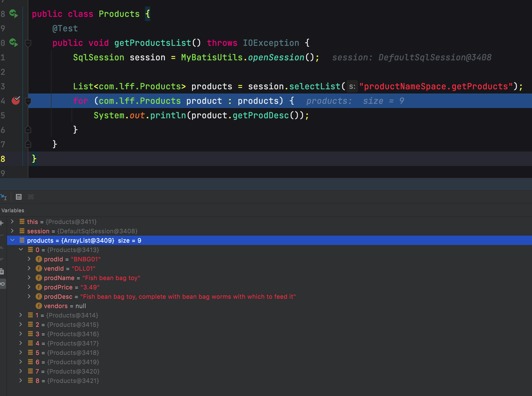Remove the breakpoint on the for loop line

click(x=16, y=101)
